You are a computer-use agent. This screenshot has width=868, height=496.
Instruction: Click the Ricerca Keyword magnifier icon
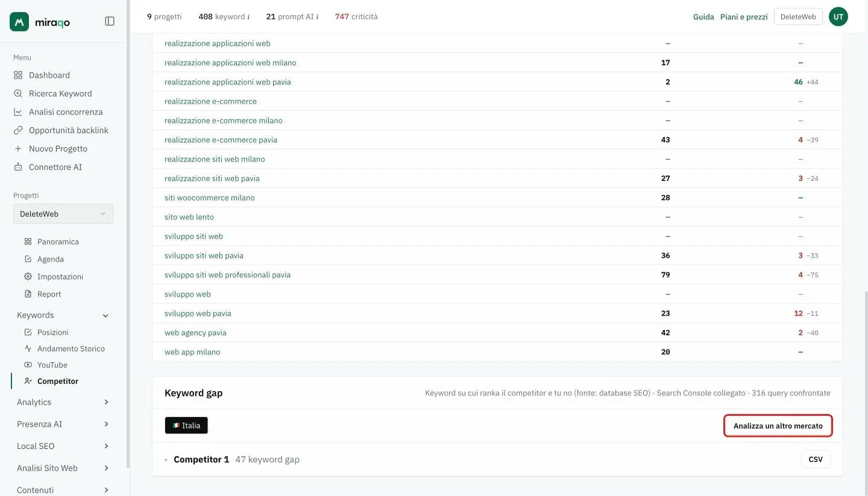pos(18,93)
